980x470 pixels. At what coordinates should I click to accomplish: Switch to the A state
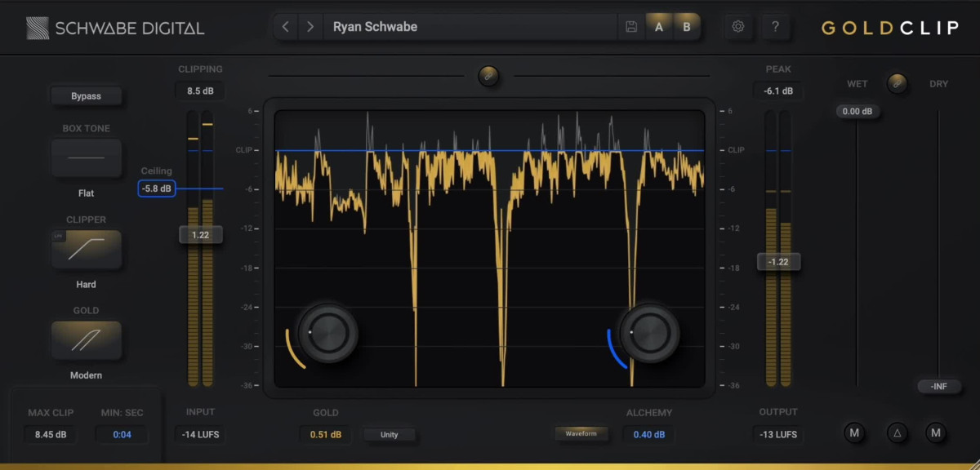pos(658,27)
